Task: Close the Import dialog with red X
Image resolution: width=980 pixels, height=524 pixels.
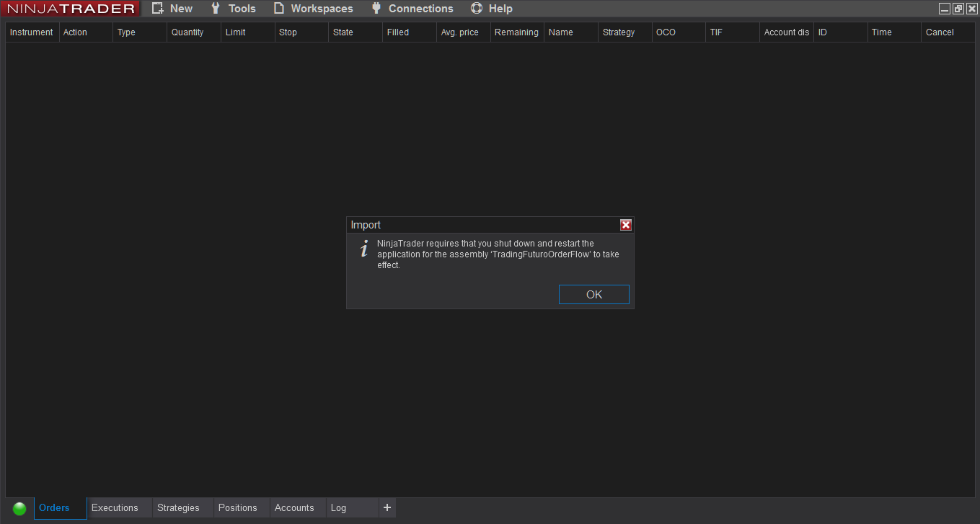Action: pos(626,225)
